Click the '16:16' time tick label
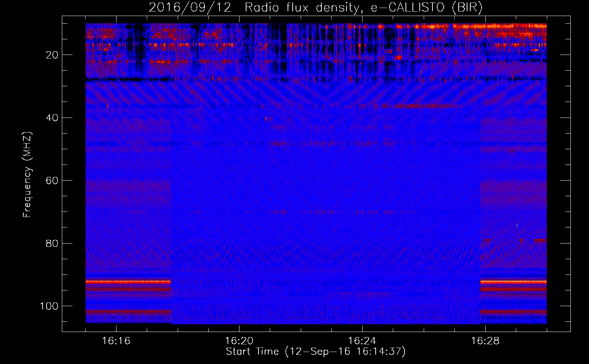The height and width of the screenshot is (364, 589). tap(116, 341)
